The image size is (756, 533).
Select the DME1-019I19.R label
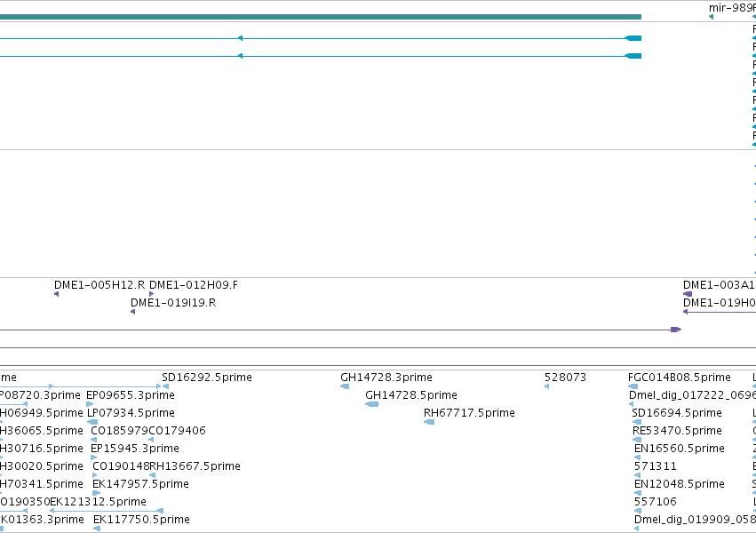173,303
